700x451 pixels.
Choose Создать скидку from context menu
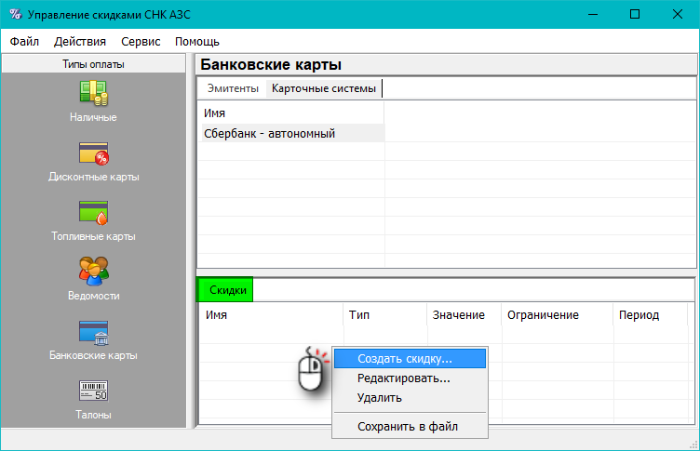(x=405, y=358)
